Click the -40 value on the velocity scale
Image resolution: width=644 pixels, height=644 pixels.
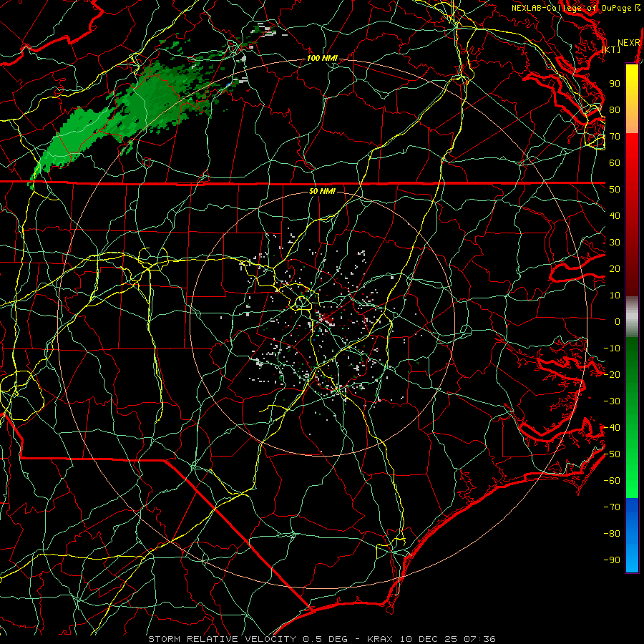click(612, 428)
